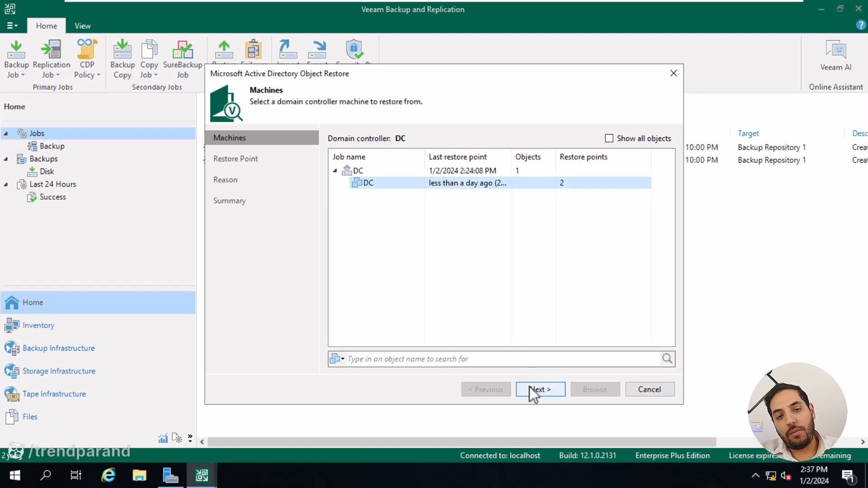Click the Cancel button in wizard
The width and height of the screenshot is (868, 488).
[650, 389]
